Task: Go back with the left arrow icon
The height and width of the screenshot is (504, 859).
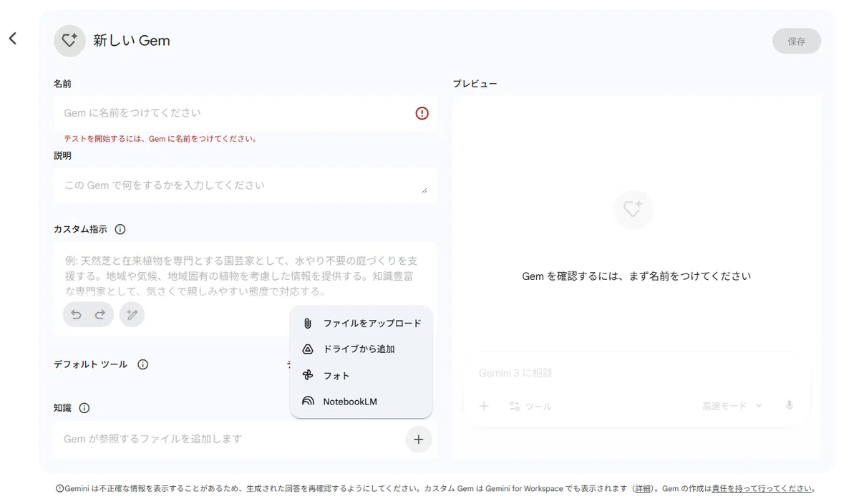Action: 13,38
